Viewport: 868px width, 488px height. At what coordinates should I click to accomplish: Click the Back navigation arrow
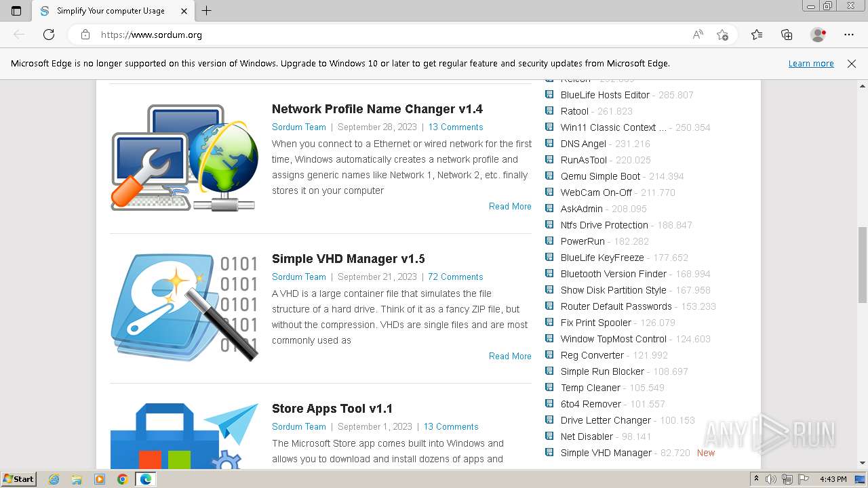click(x=19, y=35)
